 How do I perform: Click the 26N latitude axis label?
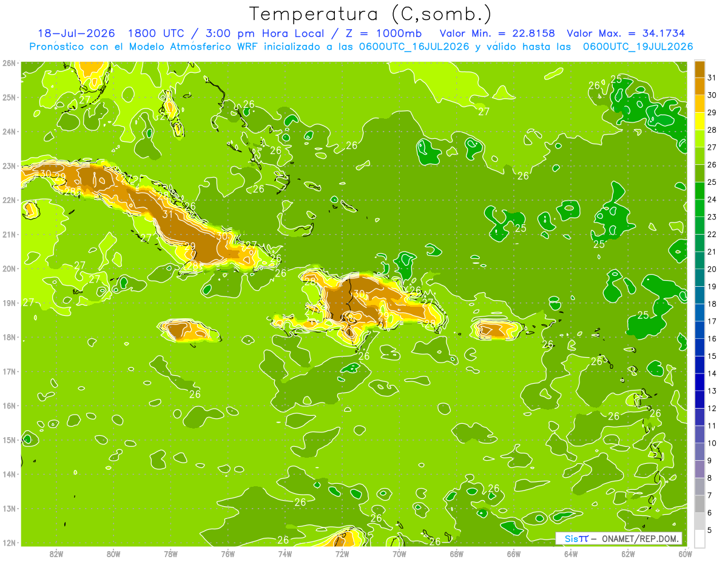9,62
